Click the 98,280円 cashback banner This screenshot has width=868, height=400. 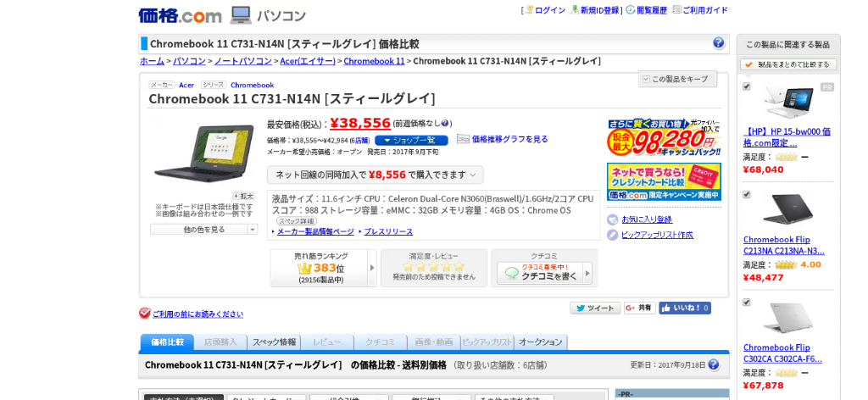[664, 137]
